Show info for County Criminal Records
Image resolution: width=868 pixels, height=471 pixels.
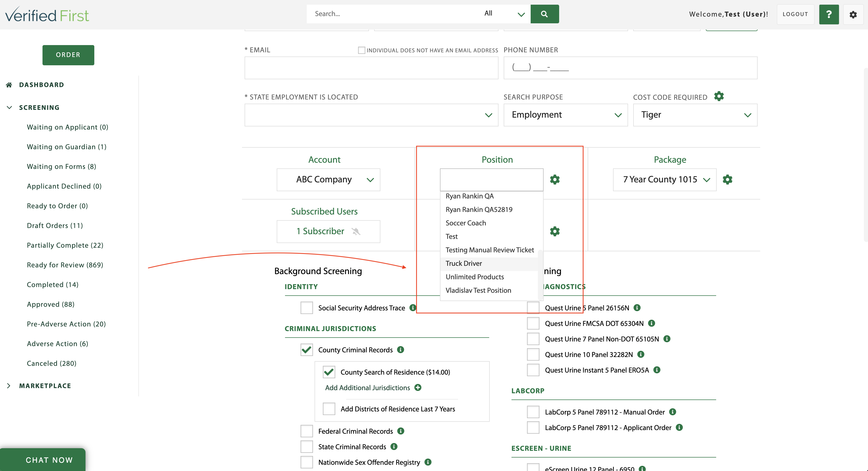click(400, 350)
